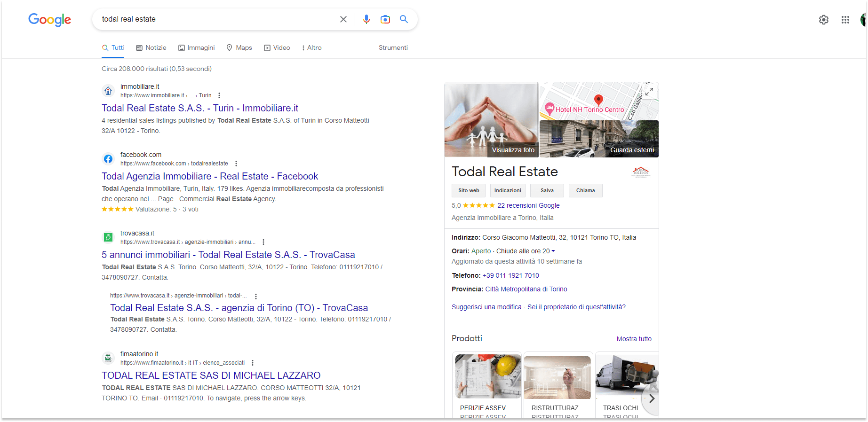Expand the opening hours dropdown
The height and width of the screenshot is (422, 868).
coord(553,251)
